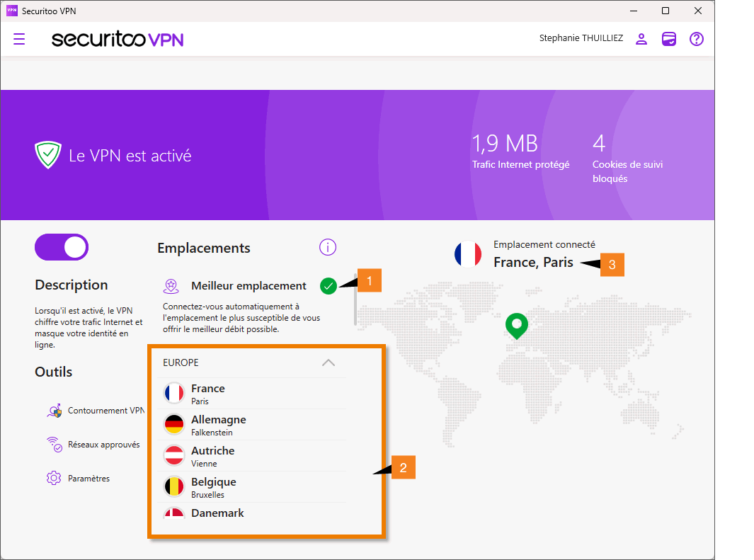The image size is (754, 560).
Task: Click the Contournement VPN icon
Action: pyautogui.click(x=55, y=411)
